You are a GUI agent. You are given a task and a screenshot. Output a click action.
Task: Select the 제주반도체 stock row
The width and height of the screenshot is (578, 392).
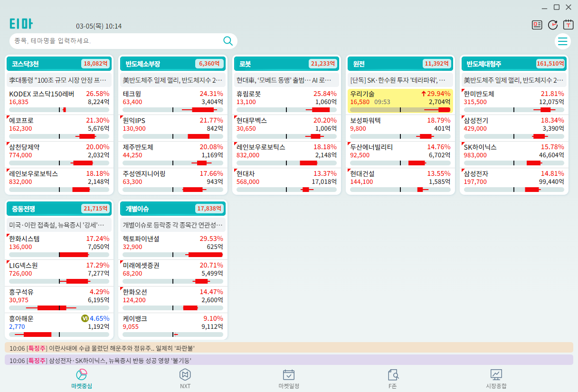pos(173,154)
